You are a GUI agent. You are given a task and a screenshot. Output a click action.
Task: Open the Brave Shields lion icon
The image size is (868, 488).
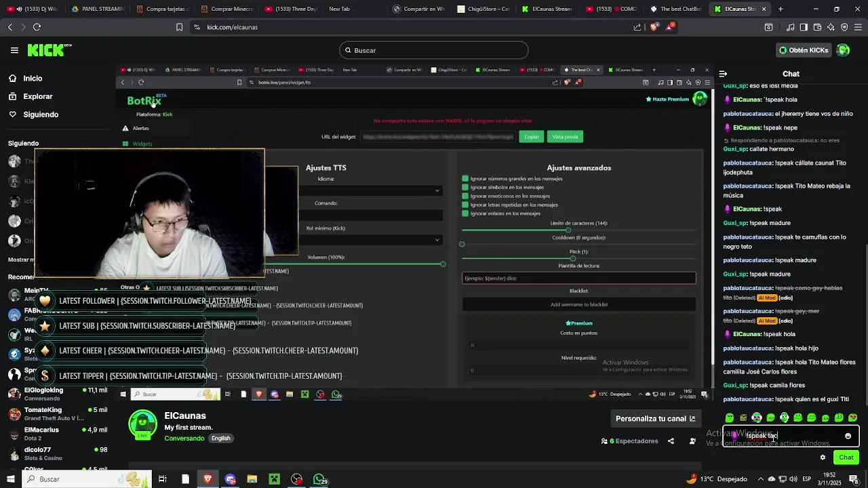point(653,27)
